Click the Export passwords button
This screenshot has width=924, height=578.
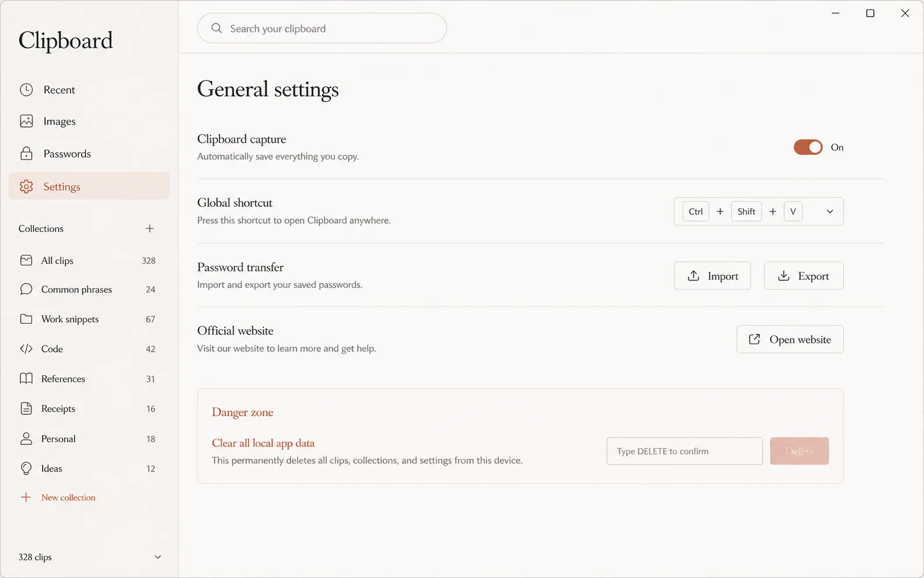[804, 276]
